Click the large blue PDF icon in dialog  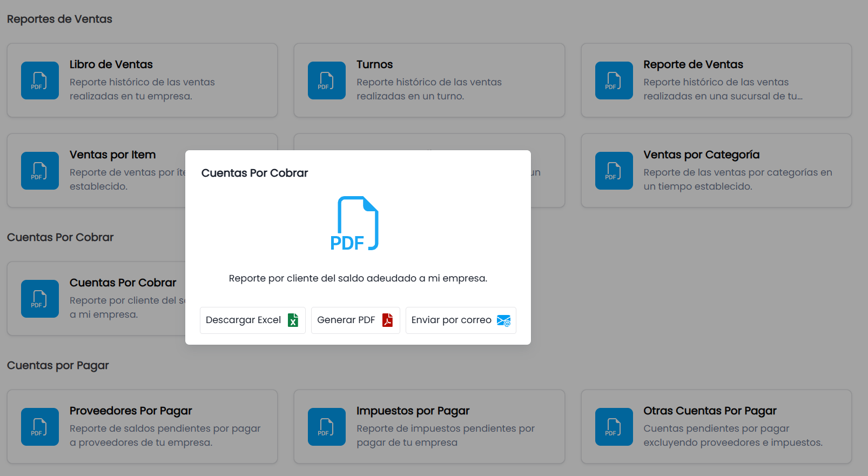(x=355, y=223)
